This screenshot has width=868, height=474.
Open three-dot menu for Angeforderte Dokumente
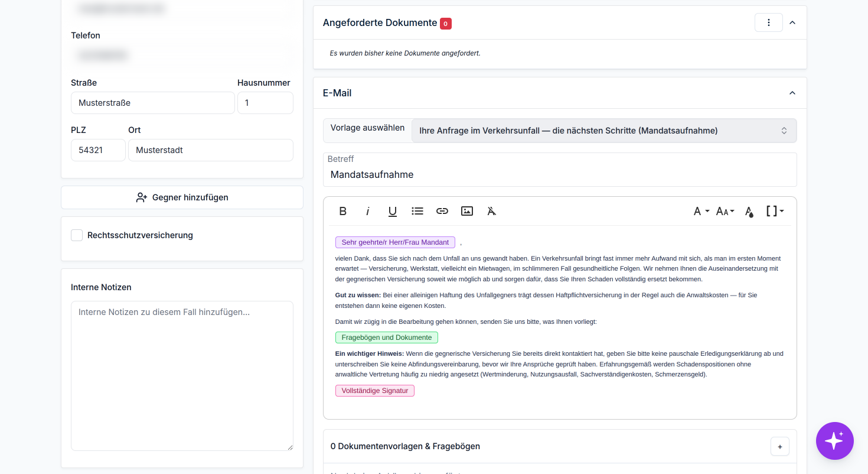(x=769, y=22)
